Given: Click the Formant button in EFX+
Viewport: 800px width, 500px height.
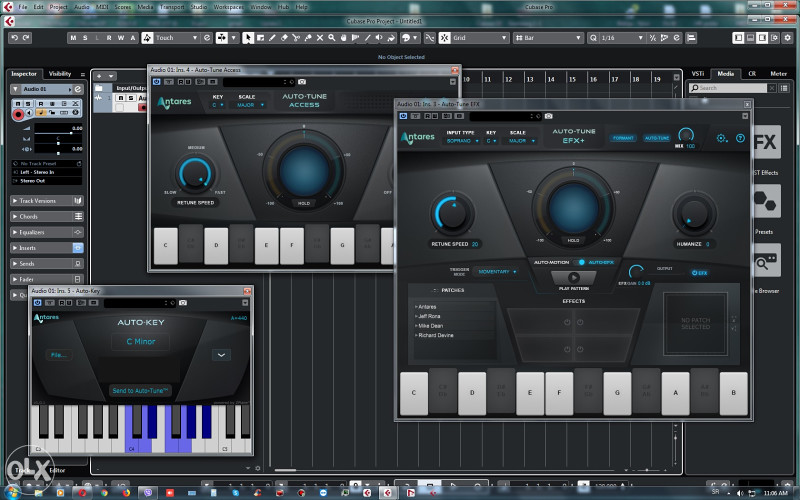Looking at the screenshot, I should tap(623, 138).
